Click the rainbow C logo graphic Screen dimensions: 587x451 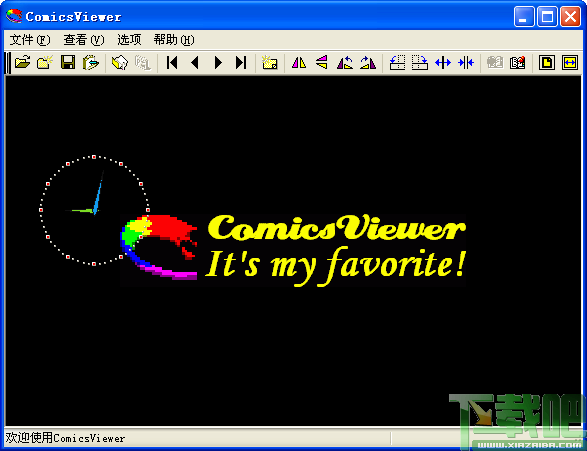(x=159, y=247)
